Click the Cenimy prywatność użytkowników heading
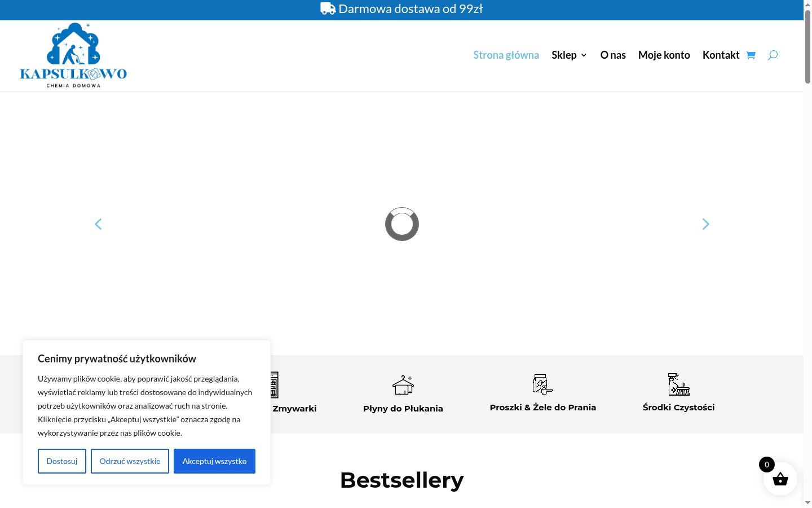This screenshot has height=508, width=812. tap(117, 358)
